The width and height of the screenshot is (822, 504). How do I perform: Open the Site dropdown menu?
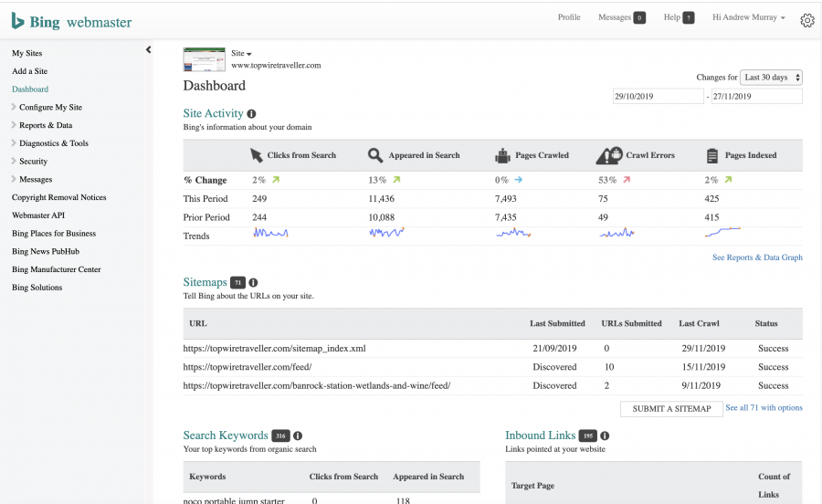click(x=241, y=54)
